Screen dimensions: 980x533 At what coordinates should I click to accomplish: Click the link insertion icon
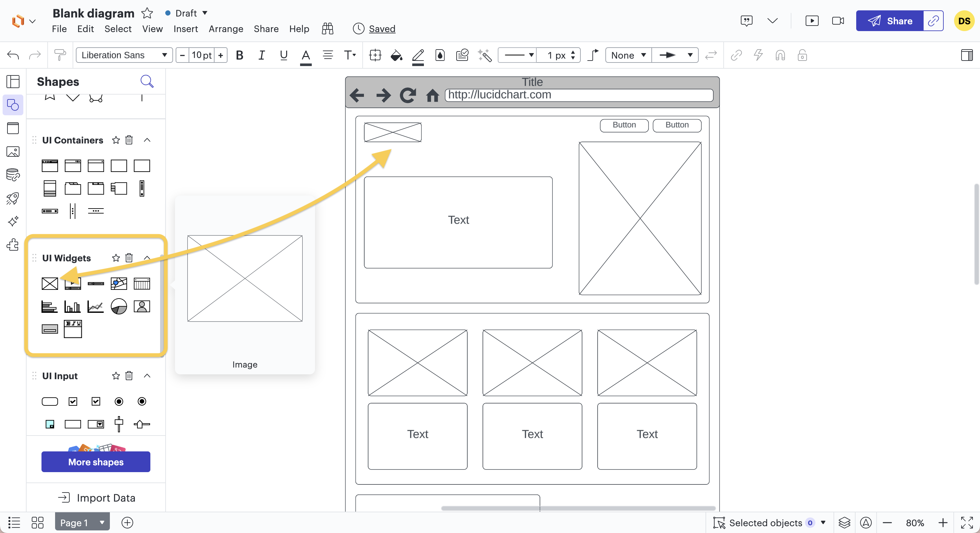pyautogui.click(x=736, y=55)
